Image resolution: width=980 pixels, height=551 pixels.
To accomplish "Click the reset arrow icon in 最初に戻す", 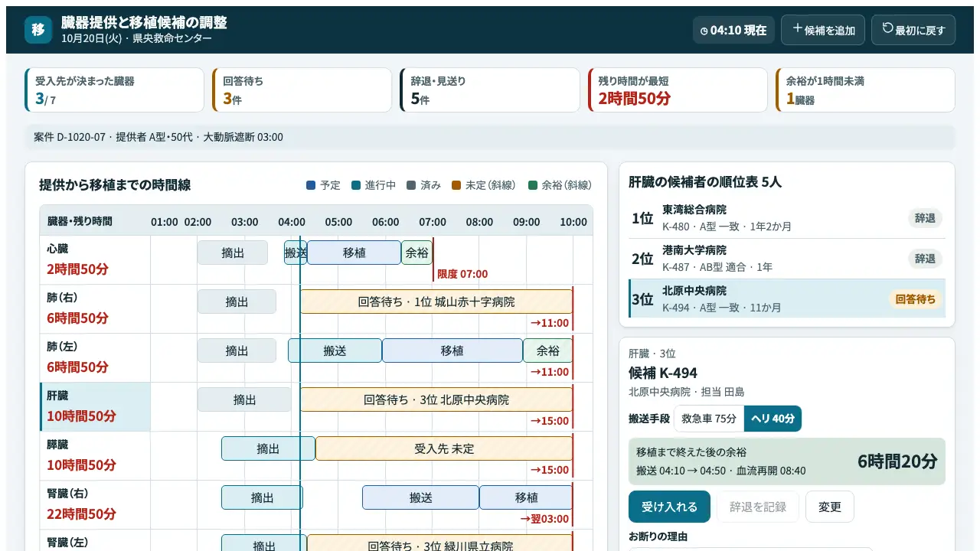I will pyautogui.click(x=888, y=28).
